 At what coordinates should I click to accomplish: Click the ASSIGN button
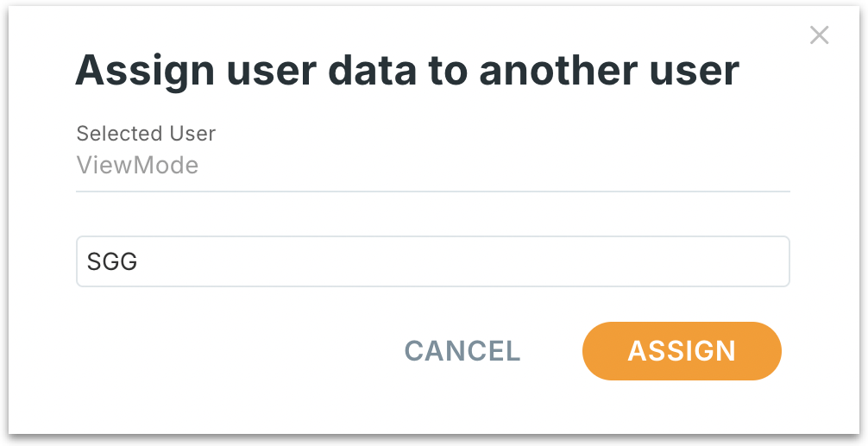point(682,350)
